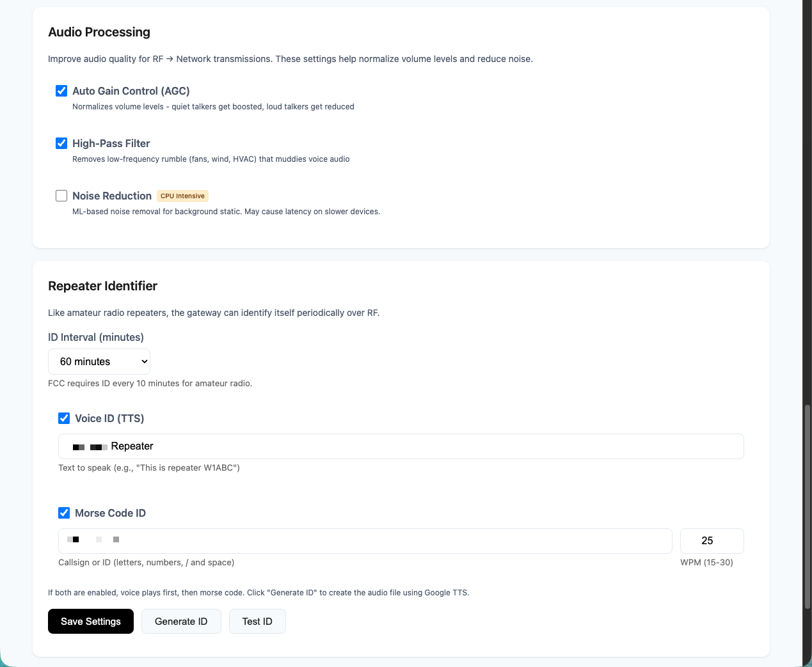Click the "Noise Reduction" label text
The width and height of the screenshot is (812, 667).
(112, 196)
